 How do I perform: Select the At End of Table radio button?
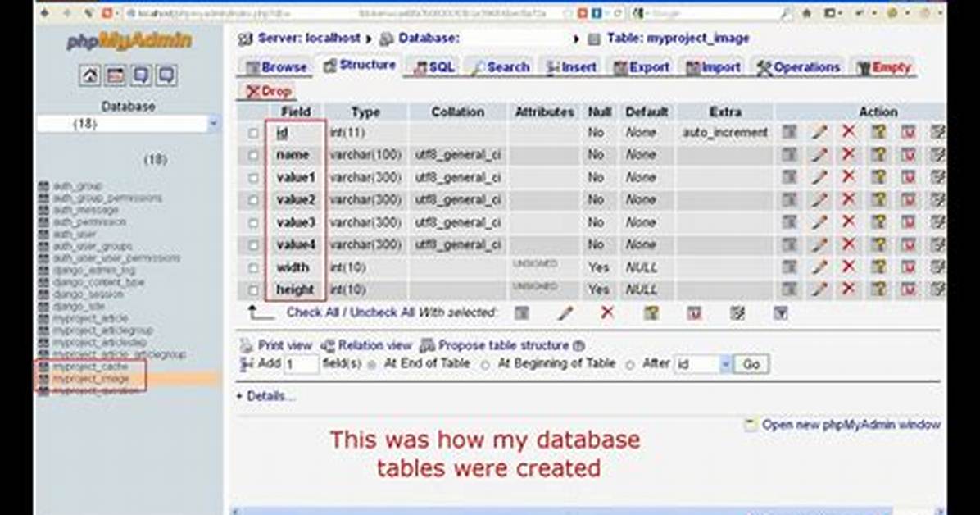pyautogui.click(x=372, y=364)
